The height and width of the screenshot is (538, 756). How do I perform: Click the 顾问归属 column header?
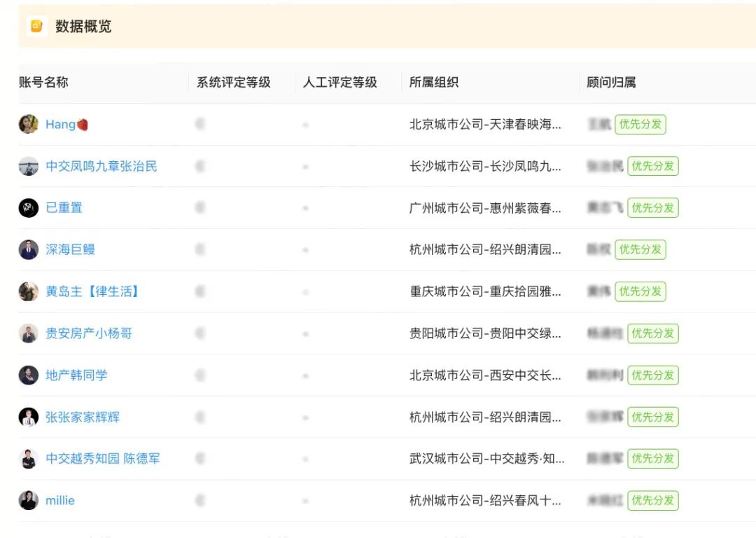pyautogui.click(x=611, y=82)
